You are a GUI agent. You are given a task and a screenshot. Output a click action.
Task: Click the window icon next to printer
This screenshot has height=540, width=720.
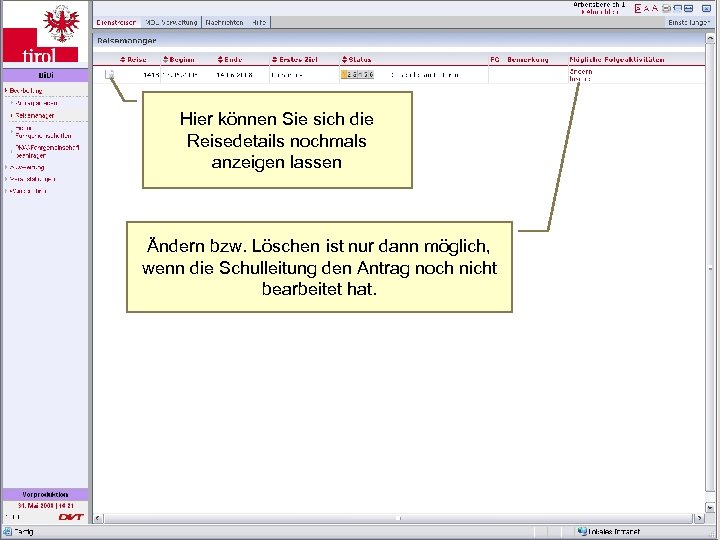click(677, 8)
